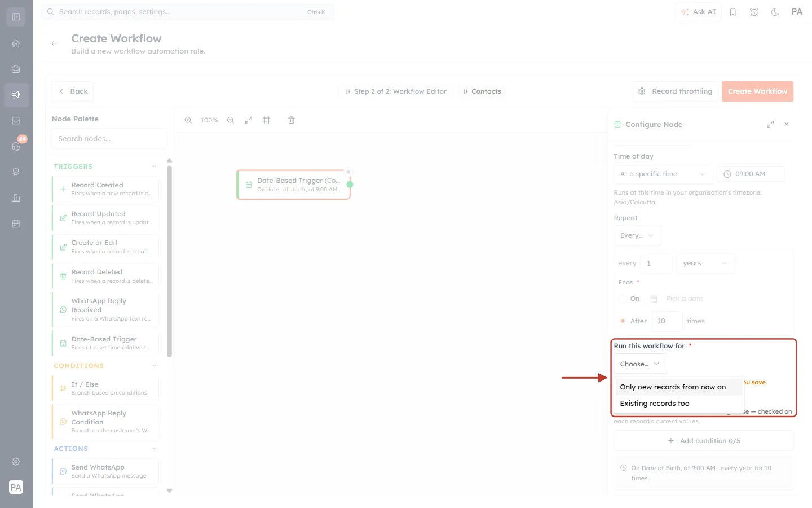Click the zoom in magnifier icon

[188, 120]
